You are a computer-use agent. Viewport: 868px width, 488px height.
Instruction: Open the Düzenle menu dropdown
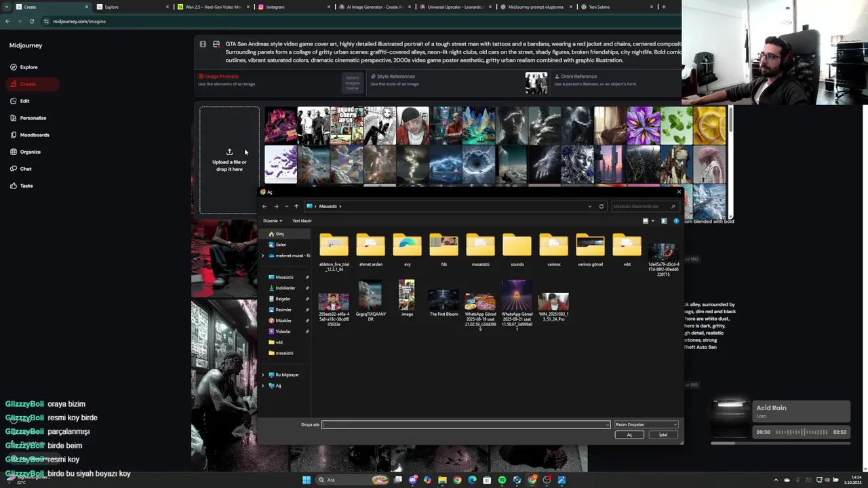pos(272,221)
